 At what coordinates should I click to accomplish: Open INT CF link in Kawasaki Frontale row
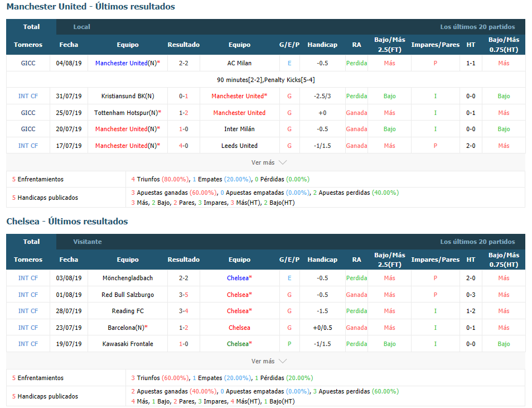[x=28, y=344]
